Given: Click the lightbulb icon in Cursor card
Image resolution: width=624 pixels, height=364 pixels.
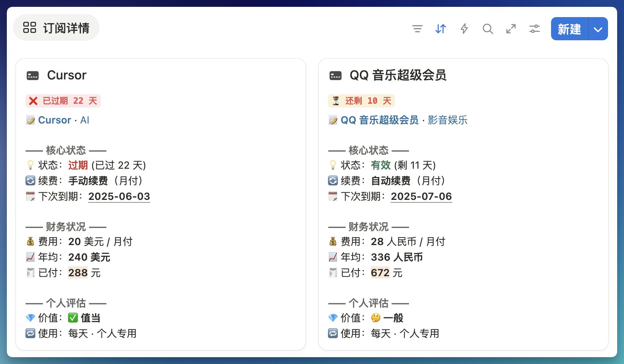Looking at the screenshot, I should [x=30, y=165].
